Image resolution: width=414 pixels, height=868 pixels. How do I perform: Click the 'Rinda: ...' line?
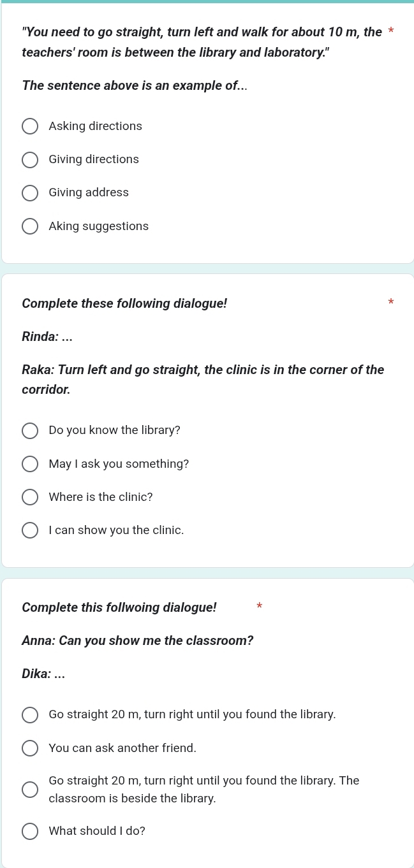tap(47, 336)
